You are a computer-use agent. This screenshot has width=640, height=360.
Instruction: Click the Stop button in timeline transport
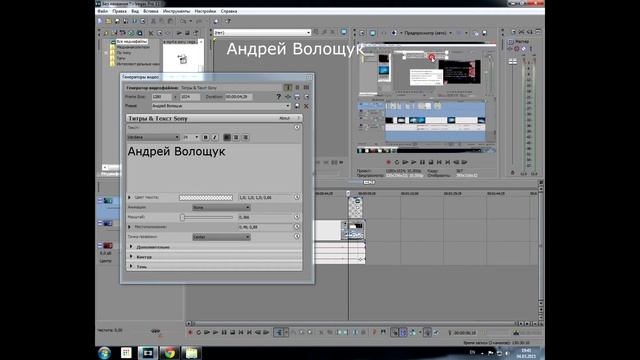(x=232, y=333)
